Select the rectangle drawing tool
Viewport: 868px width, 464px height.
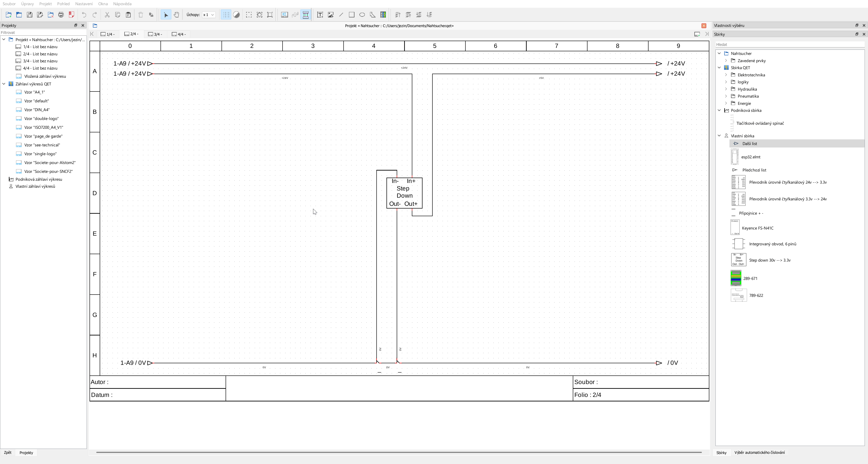pyautogui.click(x=351, y=15)
